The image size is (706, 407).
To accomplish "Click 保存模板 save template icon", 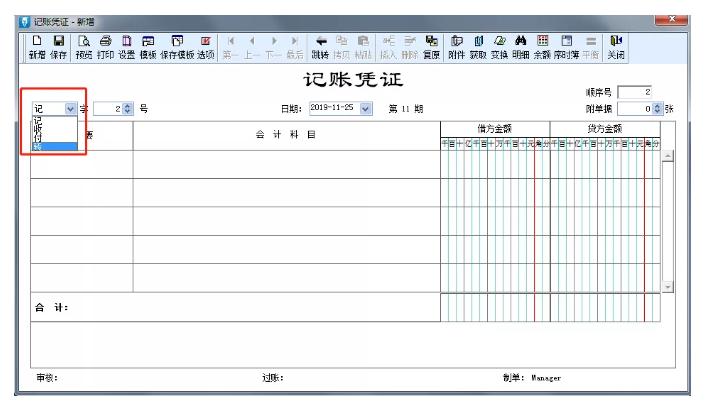I will (177, 47).
